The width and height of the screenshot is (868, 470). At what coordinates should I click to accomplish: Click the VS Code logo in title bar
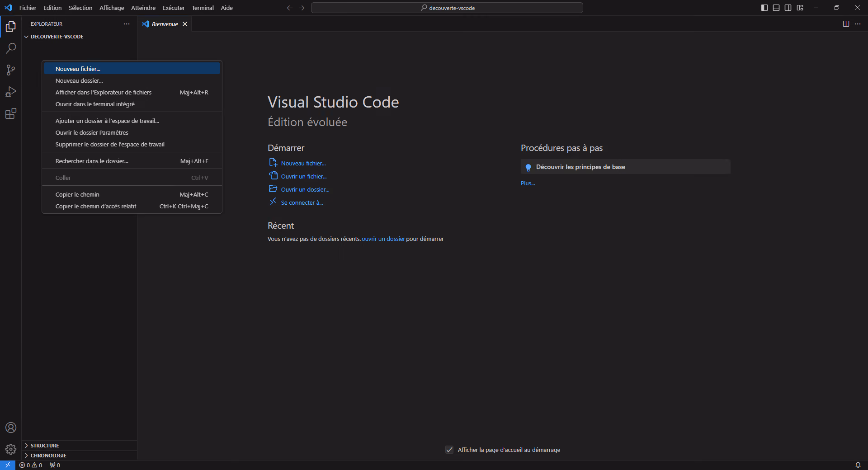pyautogui.click(x=8, y=8)
